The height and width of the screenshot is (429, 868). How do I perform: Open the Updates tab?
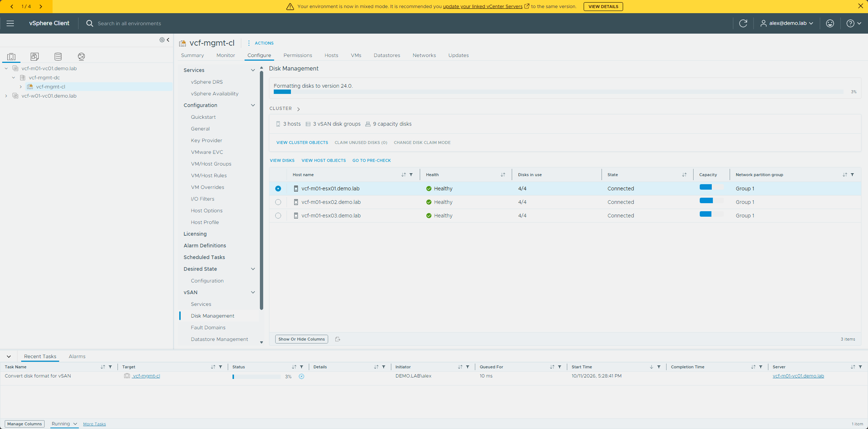click(458, 55)
